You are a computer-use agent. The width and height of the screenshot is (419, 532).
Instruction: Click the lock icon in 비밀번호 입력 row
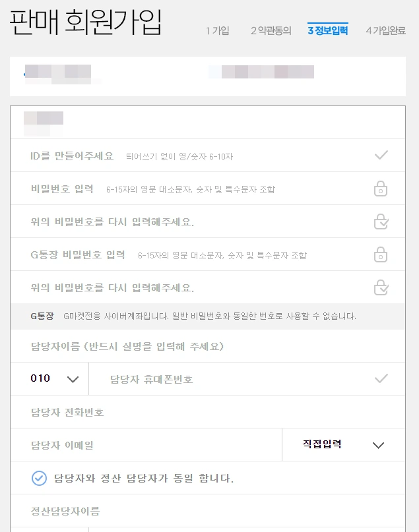coord(381,189)
